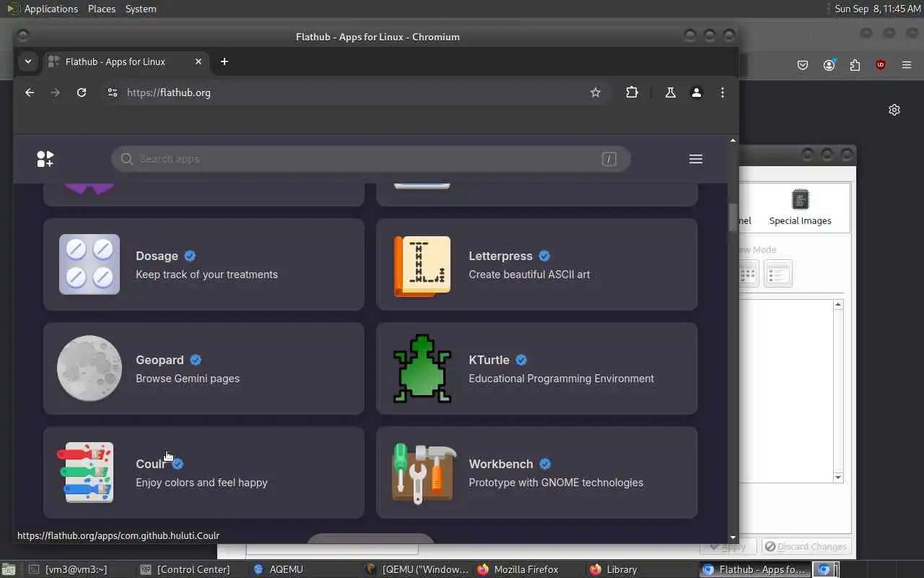Click Firefox Pocket icon in background window
The height and width of the screenshot is (578, 924).
tap(803, 65)
